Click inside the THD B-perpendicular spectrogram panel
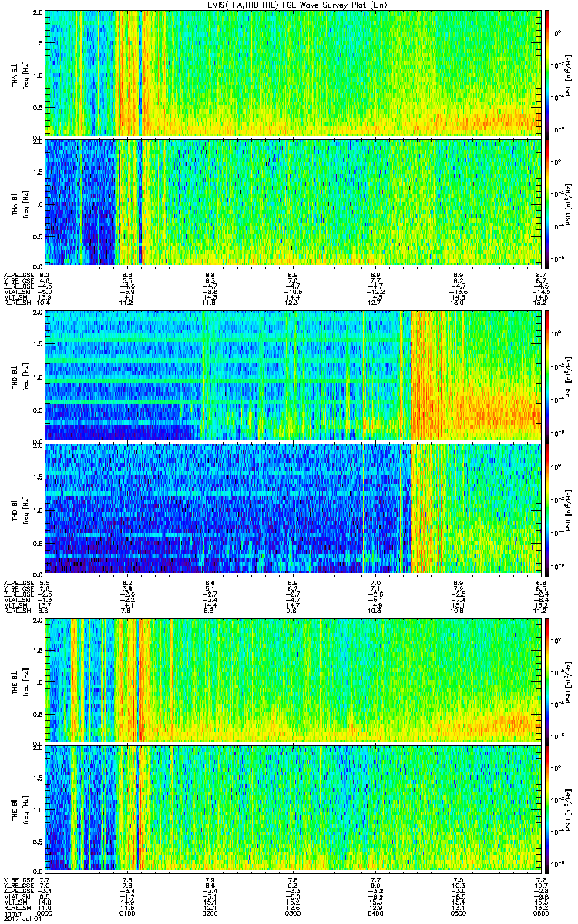Image resolution: width=578 pixels, height=924 pixels. coord(292,376)
